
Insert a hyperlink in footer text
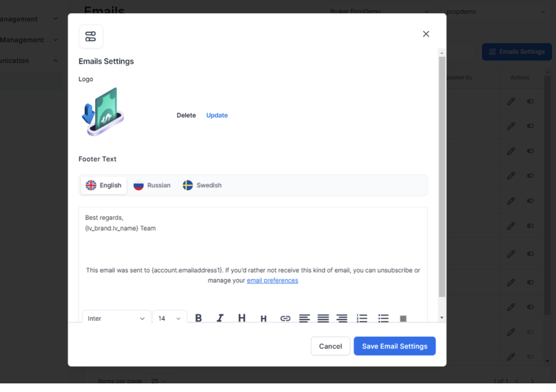pyautogui.click(x=285, y=318)
